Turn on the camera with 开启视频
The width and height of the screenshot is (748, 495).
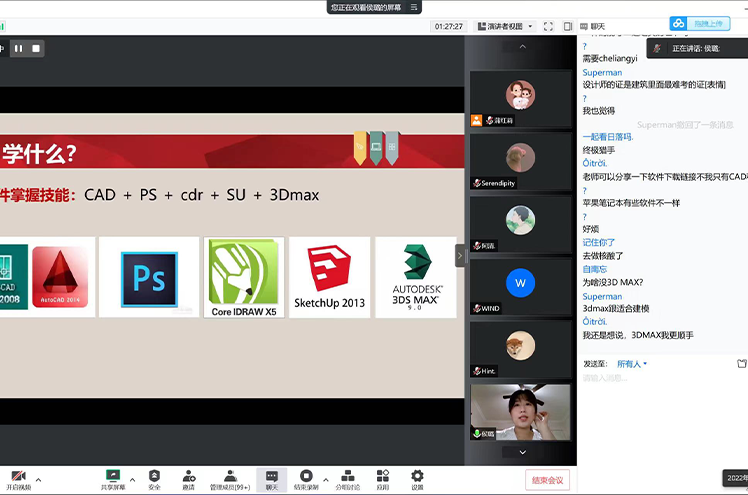[x=18, y=480]
